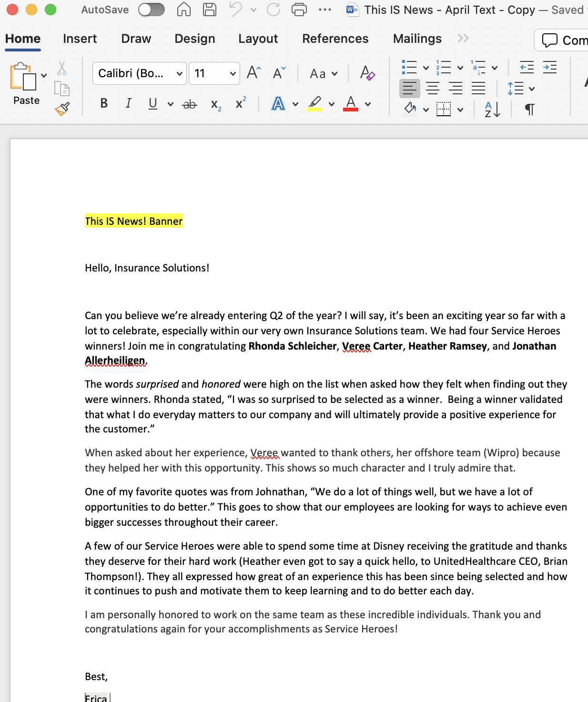
Task: Expand numbering library arrow
Action: (x=460, y=68)
